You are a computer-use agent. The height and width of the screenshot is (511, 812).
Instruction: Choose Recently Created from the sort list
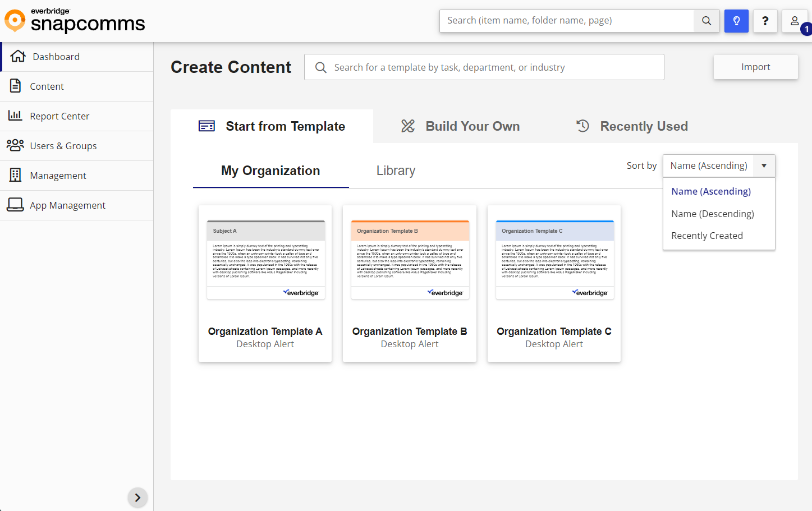coord(719,236)
